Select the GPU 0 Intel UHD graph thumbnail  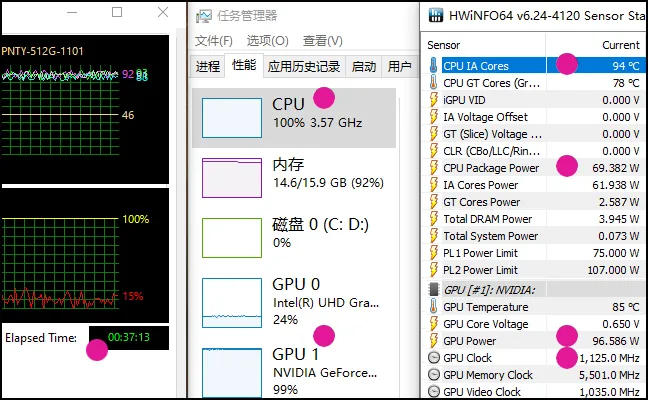(x=232, y=303)
